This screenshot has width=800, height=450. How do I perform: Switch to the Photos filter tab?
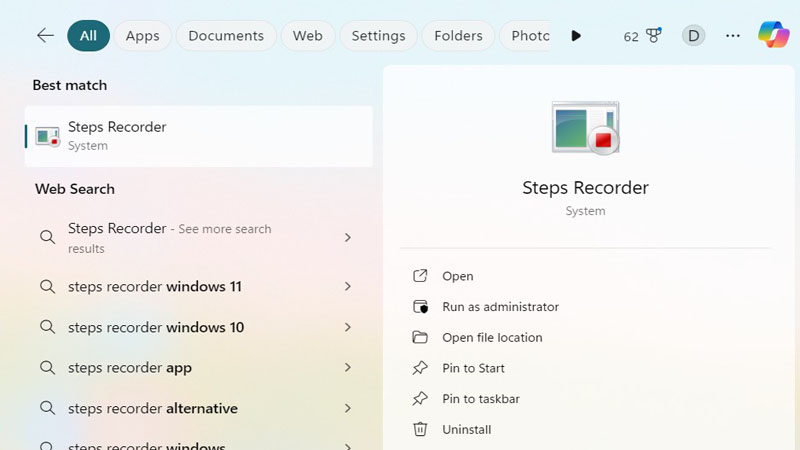coord(526,36)
